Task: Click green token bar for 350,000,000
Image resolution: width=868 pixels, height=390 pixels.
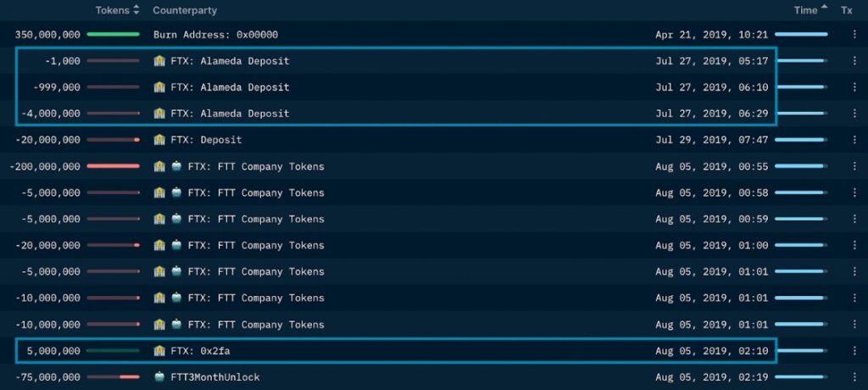Action: 113,35
